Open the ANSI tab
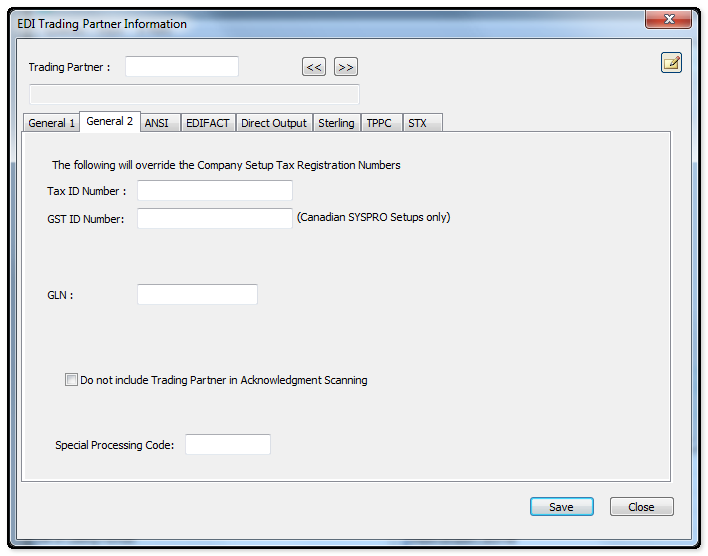 156,123
